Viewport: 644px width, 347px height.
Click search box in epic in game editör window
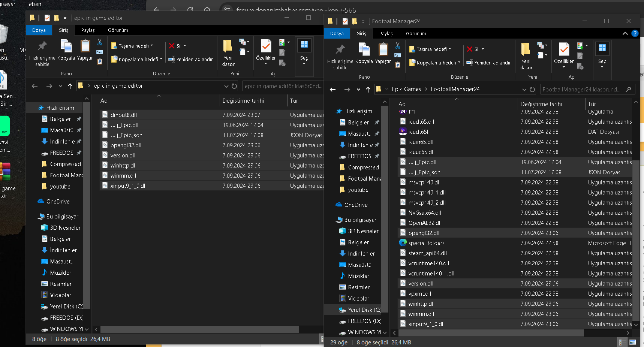pos(284,86)
